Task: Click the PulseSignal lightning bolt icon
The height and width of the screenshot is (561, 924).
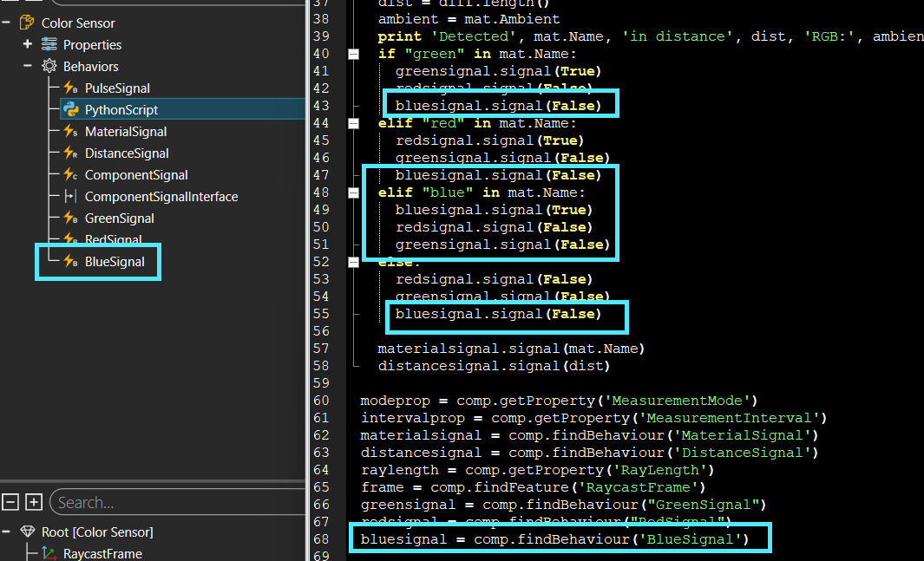Action: [x=70, y=88]
